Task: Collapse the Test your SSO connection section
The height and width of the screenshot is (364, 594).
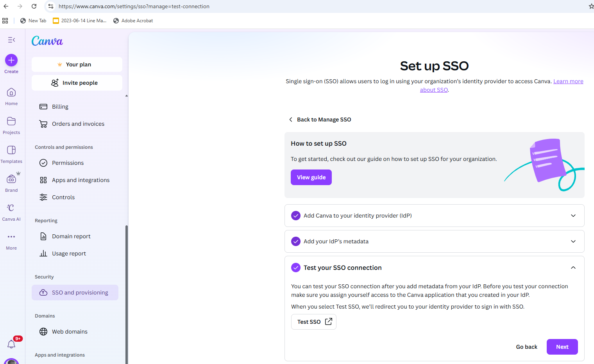Action: coord(573,268)
